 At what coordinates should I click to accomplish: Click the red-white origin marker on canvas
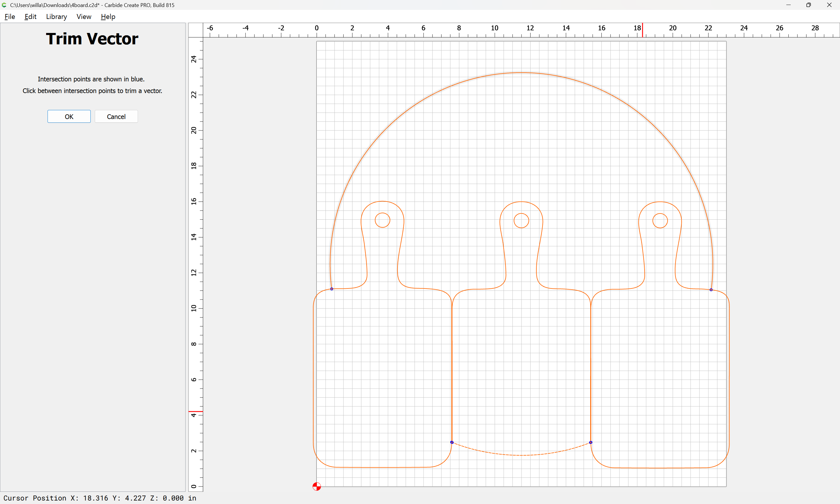[x=316, y=486]
